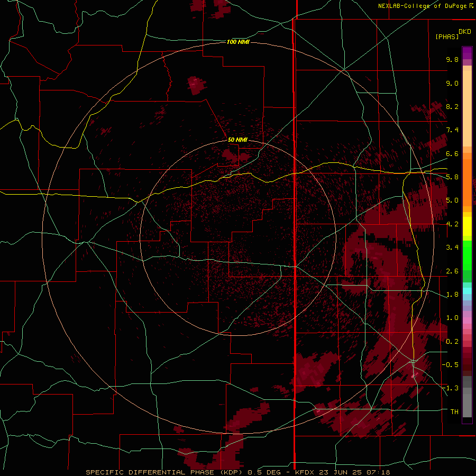
Task: Pick the peach color bar segment
Action: [467, 108]
